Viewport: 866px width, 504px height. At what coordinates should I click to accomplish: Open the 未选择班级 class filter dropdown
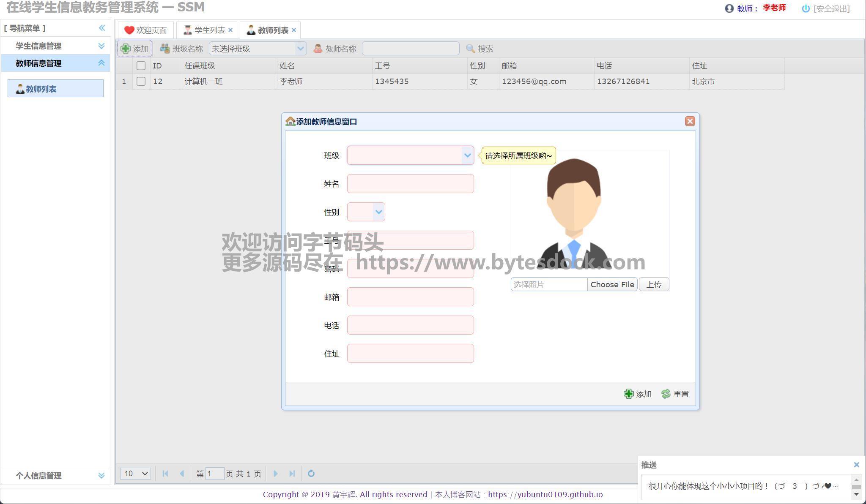(300, 49)
